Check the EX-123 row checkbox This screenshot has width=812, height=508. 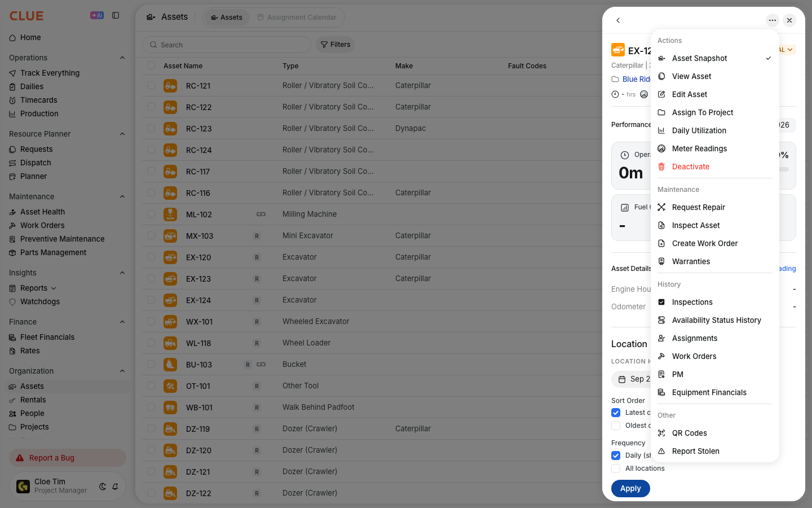151,278
